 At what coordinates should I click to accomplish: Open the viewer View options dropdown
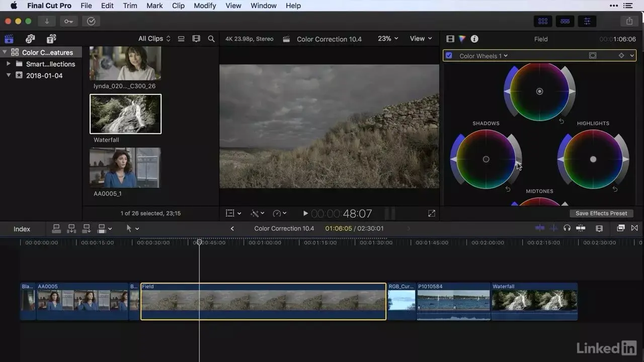tap(421, 39)
